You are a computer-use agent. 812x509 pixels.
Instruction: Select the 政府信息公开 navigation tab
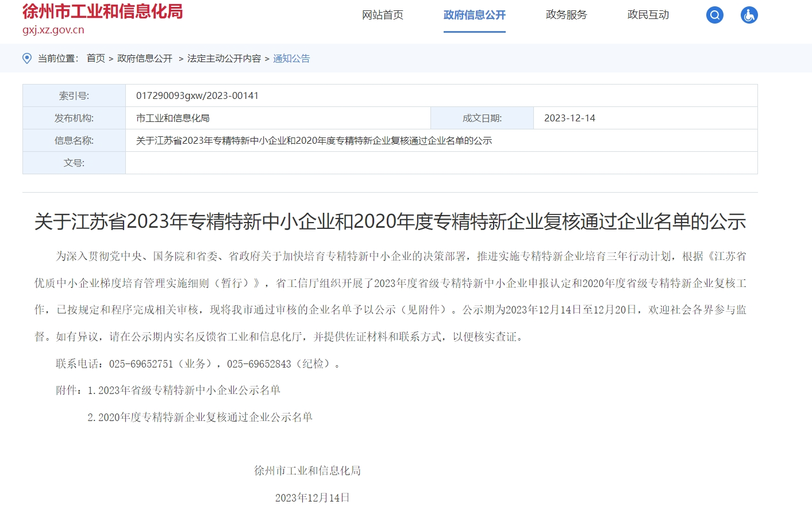point(474,15)
